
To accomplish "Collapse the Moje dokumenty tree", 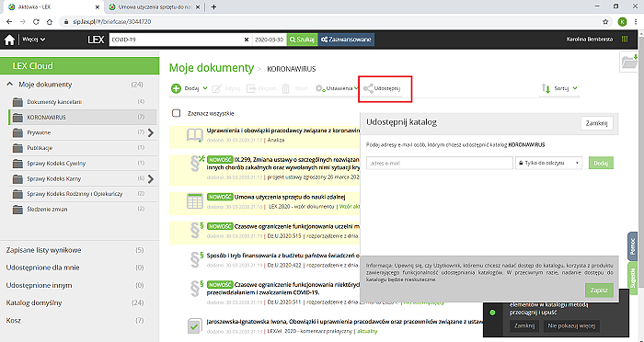I will [x=10, y=85].
